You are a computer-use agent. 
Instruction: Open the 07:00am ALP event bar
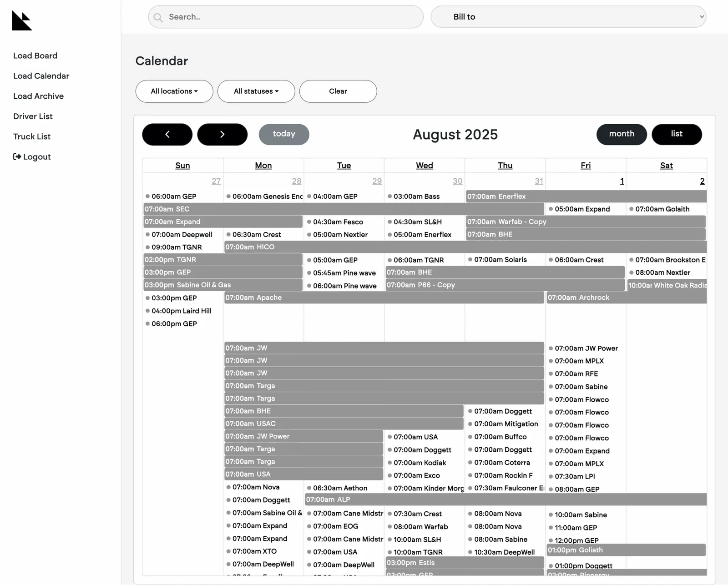pyautogui.click(x=506, y=499)
